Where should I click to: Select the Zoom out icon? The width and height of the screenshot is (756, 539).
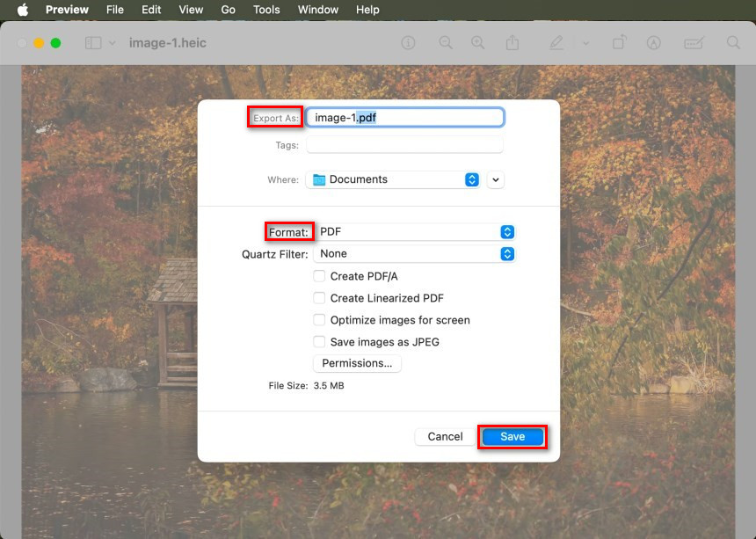[x=446, y=42]
